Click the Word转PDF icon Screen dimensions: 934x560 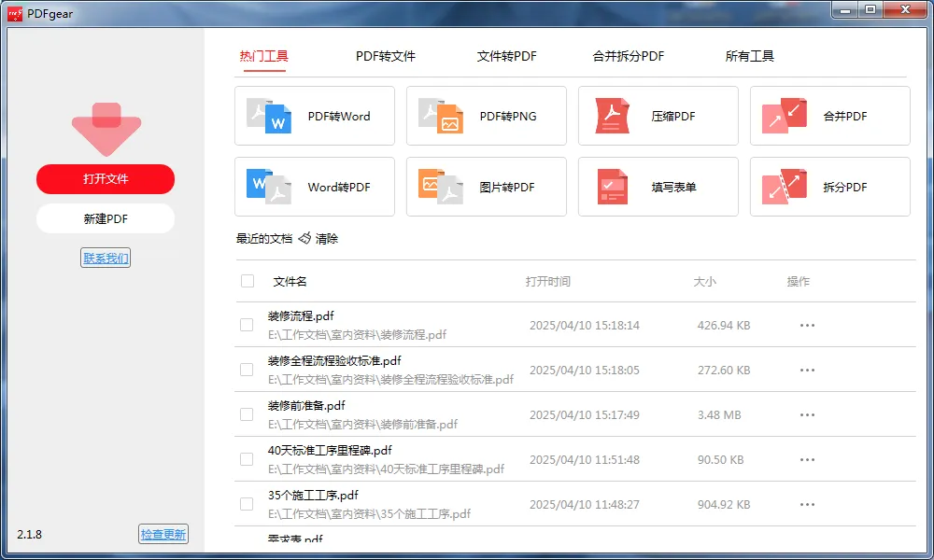point(269,187)
